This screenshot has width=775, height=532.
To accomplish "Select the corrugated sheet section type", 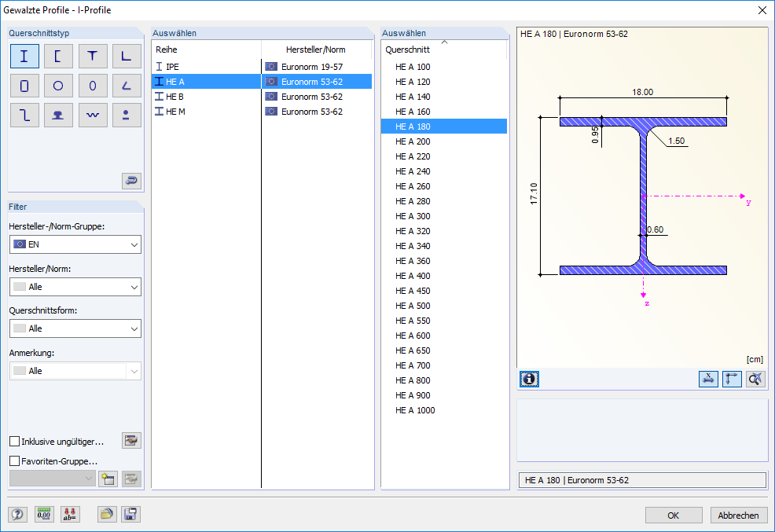I will click(x=93, y=115).
